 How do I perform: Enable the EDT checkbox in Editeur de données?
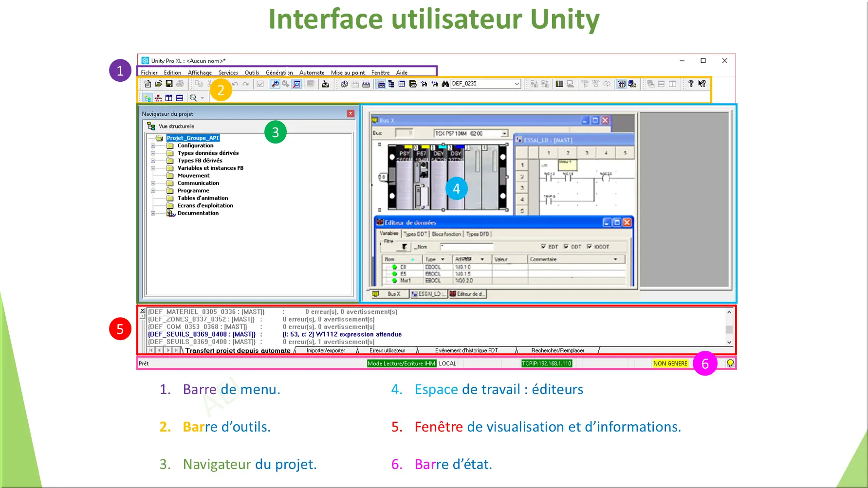pyautogui.click(x=544, y=247)
